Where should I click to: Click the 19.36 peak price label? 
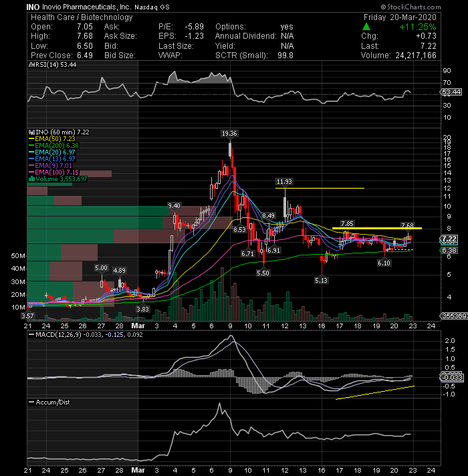(x=229, y=133)
